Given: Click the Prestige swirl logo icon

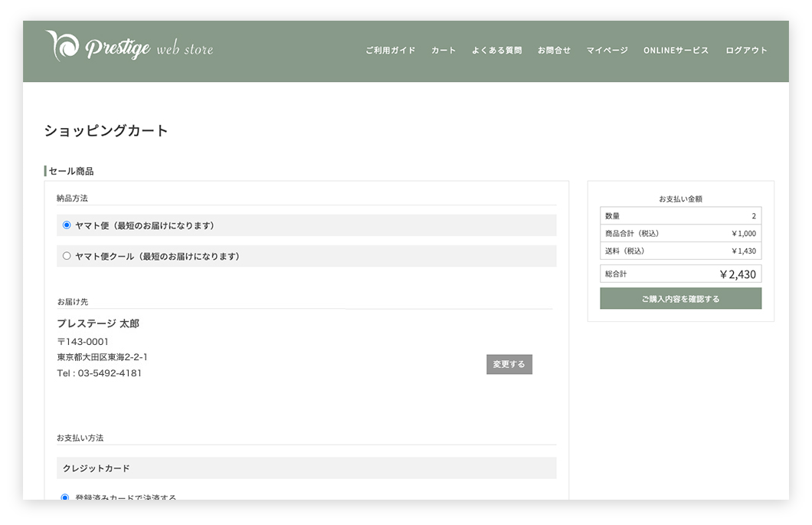Looking at the screenshot, I should point(62,46).
